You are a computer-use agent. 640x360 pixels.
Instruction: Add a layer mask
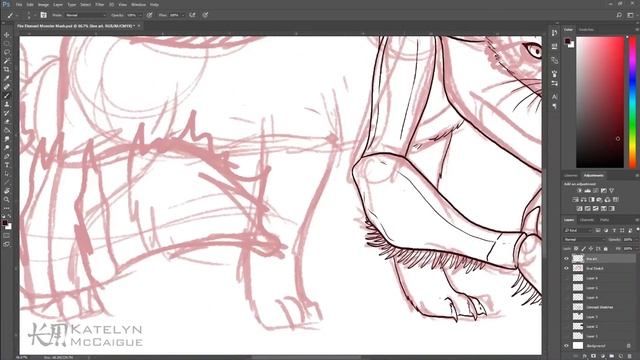pos(593,356)
